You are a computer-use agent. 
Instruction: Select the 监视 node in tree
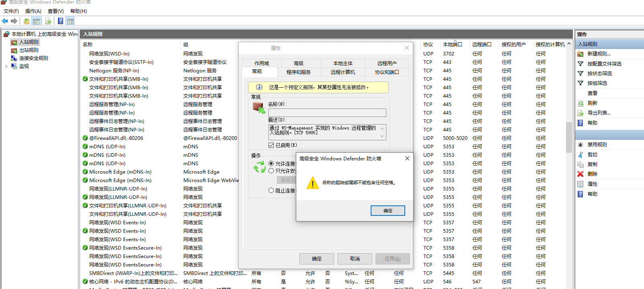[x=24, y=66]
